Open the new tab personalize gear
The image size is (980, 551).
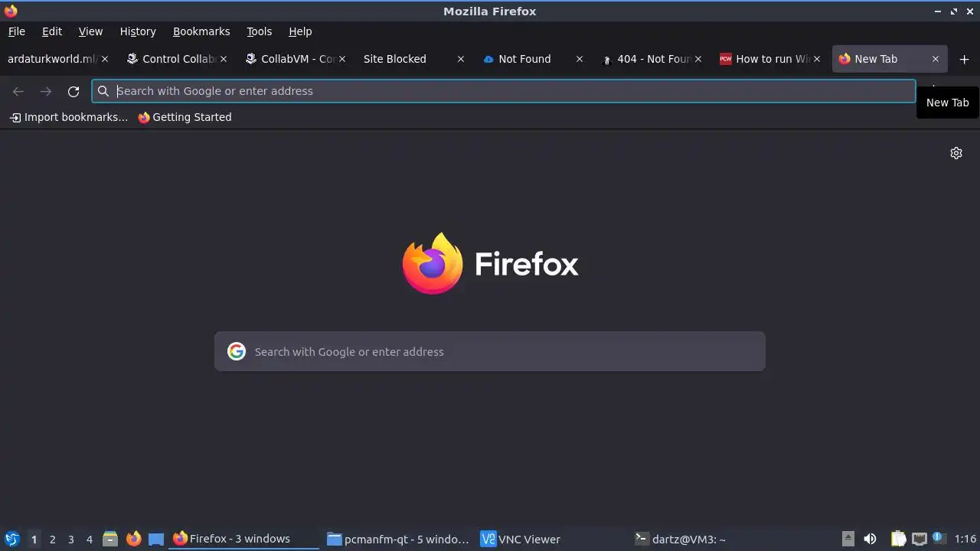[956, 153]
